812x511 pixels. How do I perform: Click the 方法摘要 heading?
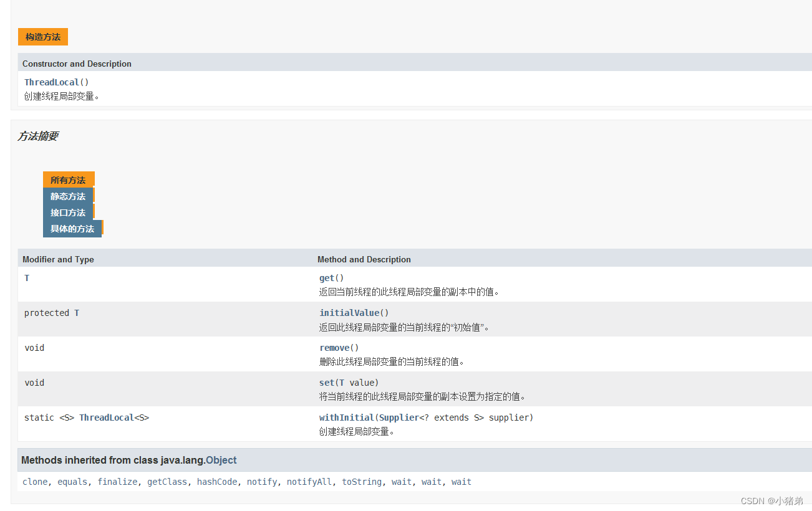pyautogui.click(x=38, y=136)
